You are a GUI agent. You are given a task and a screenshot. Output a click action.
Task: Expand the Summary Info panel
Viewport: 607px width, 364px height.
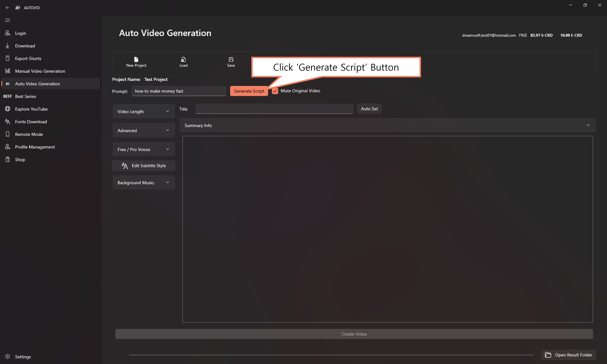(x=387, y=125)
